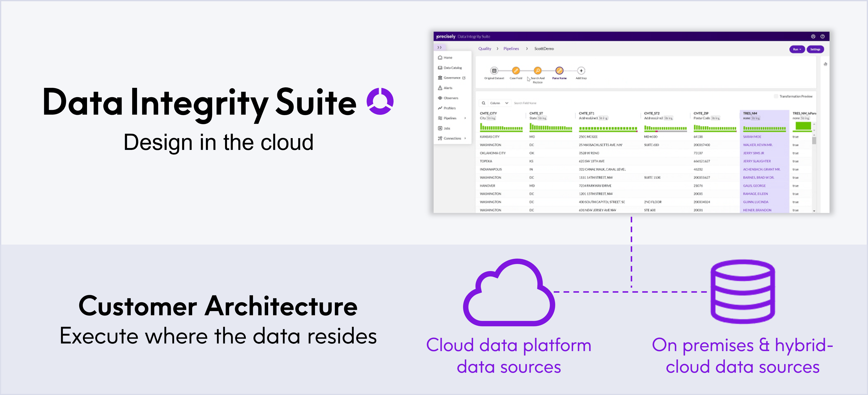Click the Add Step plus icon
Viewport: 868px width, 395px height.
(581, 71)
